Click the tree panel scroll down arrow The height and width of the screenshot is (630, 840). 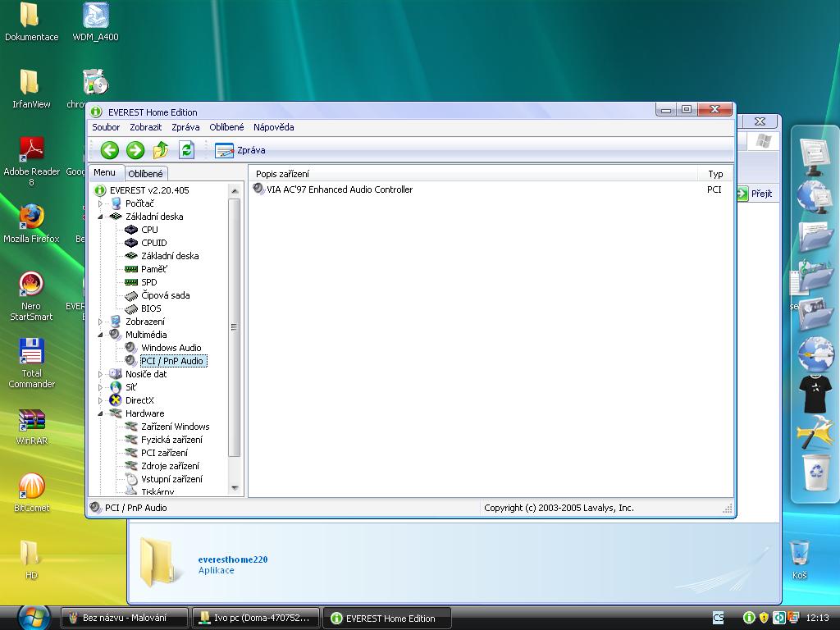(235, 488)
